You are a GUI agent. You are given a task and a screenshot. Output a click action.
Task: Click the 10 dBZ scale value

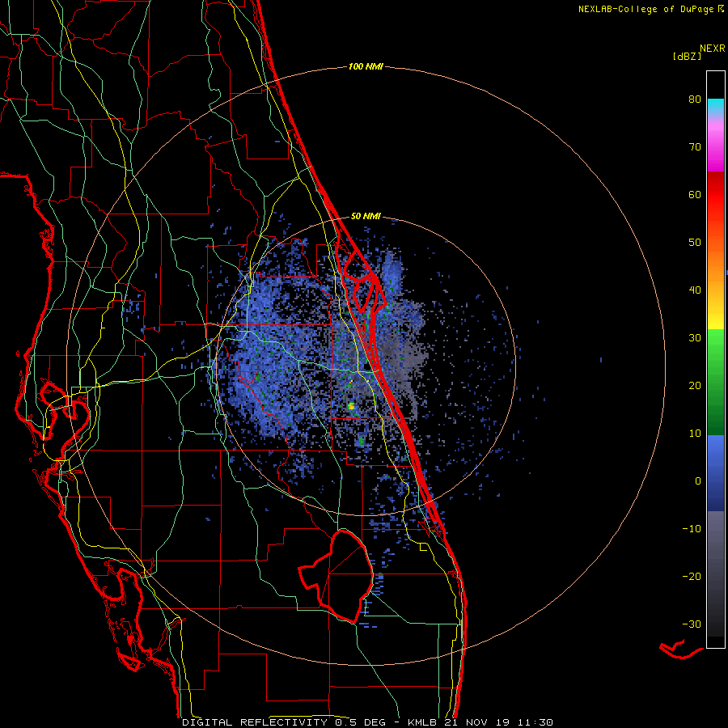[695, 434]
